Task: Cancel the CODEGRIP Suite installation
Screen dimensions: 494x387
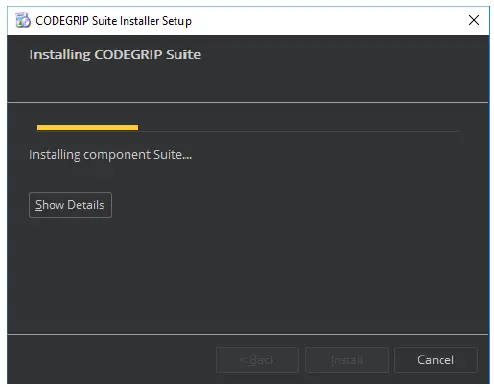Action: click(436, 360)
